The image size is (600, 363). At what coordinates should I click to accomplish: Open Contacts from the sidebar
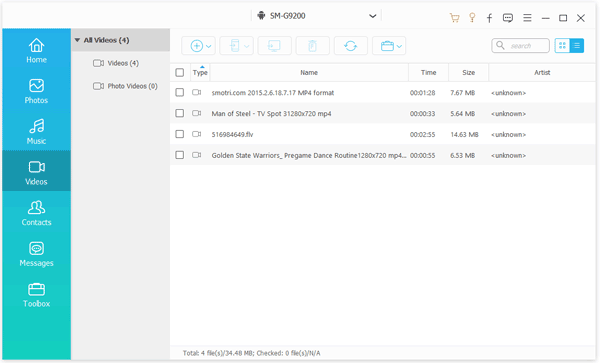[36, 213]
